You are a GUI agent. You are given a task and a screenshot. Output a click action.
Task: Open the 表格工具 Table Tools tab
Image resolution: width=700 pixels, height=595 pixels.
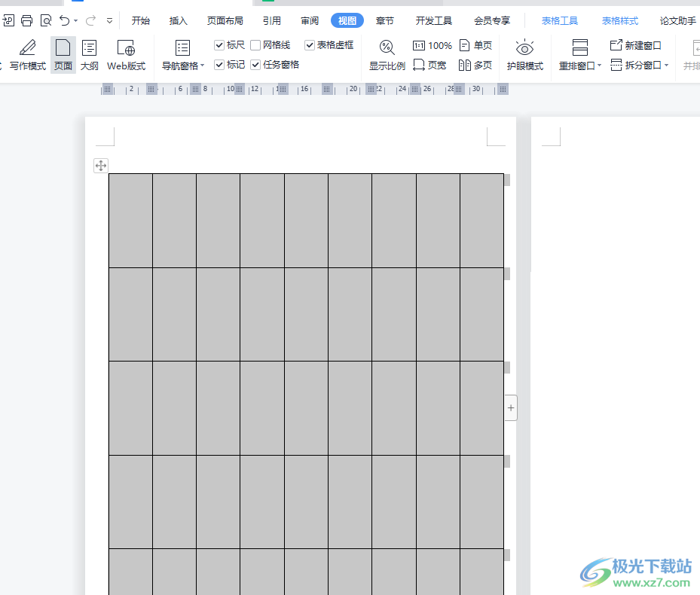coord(560,20)
